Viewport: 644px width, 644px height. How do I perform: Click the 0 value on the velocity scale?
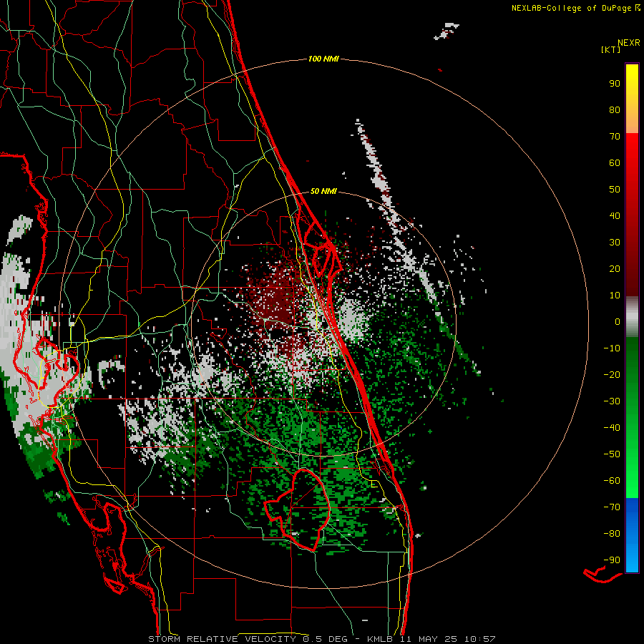pyautogui.click(x=618, y=321)
